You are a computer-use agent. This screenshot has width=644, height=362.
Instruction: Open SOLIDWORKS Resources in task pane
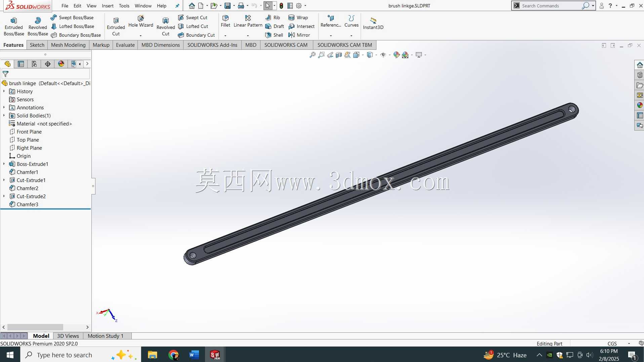(640, 65)
